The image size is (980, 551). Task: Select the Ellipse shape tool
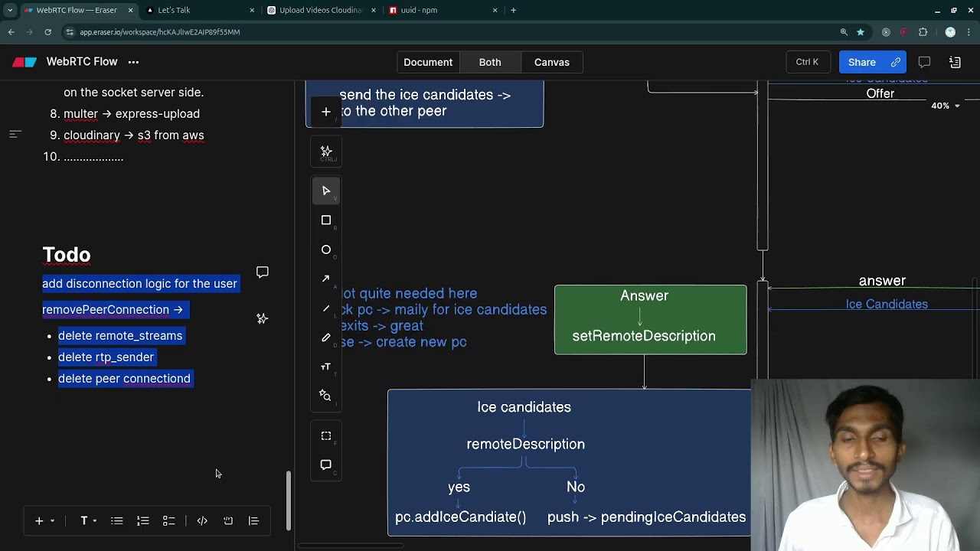point(326,249)
